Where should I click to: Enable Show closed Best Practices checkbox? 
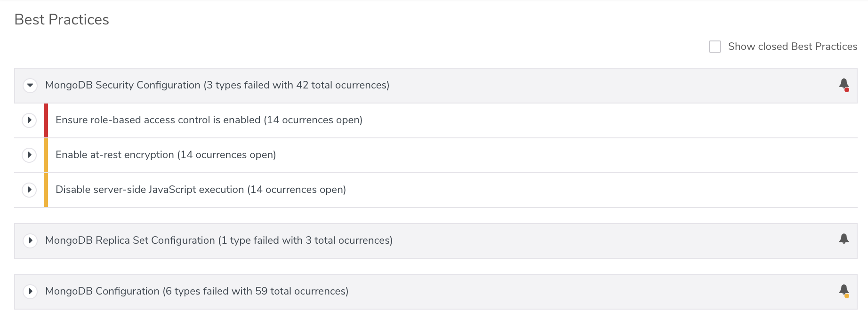[715, 47]
